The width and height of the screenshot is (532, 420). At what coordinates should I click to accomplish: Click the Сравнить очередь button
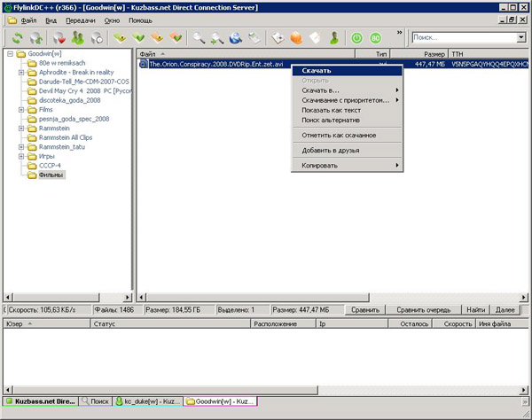click(x=424, y=310)
